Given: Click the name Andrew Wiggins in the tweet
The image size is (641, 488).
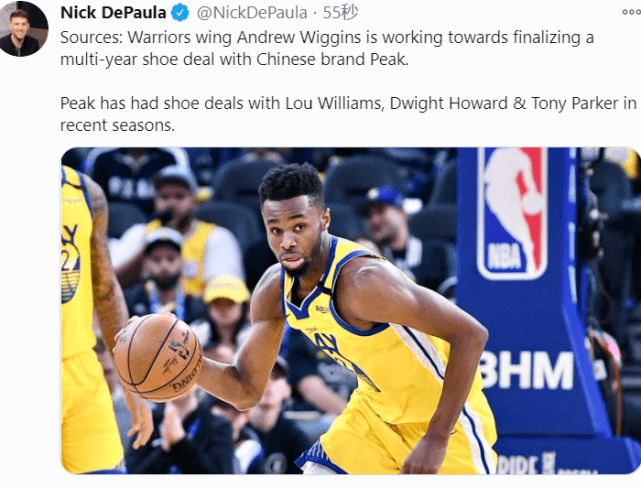Looking at the screenshot, I should pos(299,38).
